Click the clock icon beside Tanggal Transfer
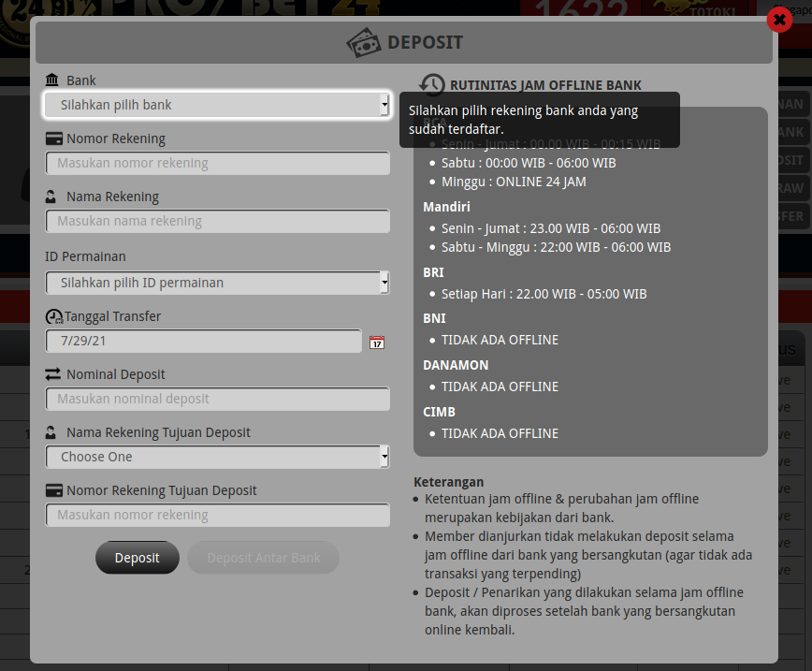 53,317
